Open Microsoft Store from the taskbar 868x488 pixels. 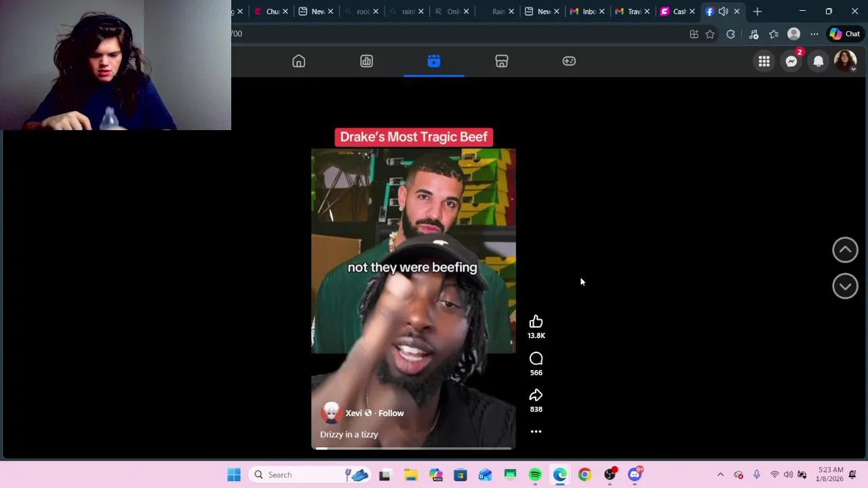click(460, 474)
